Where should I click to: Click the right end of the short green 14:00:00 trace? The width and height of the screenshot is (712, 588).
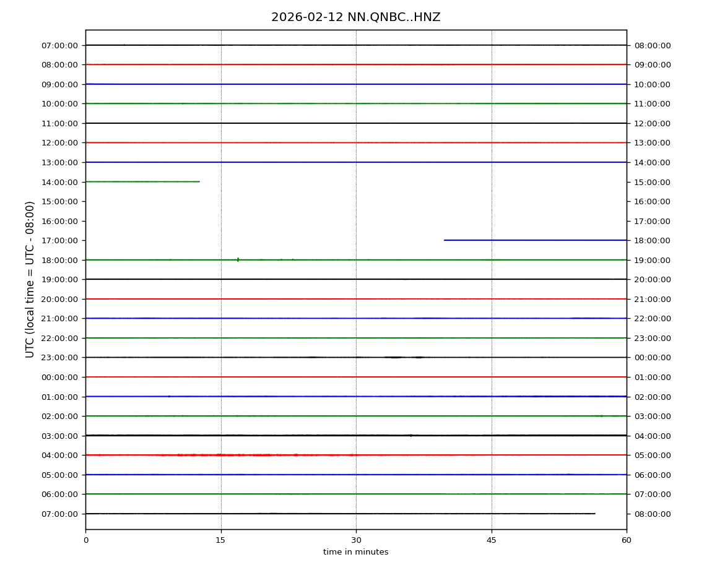(x=199, y=181)
